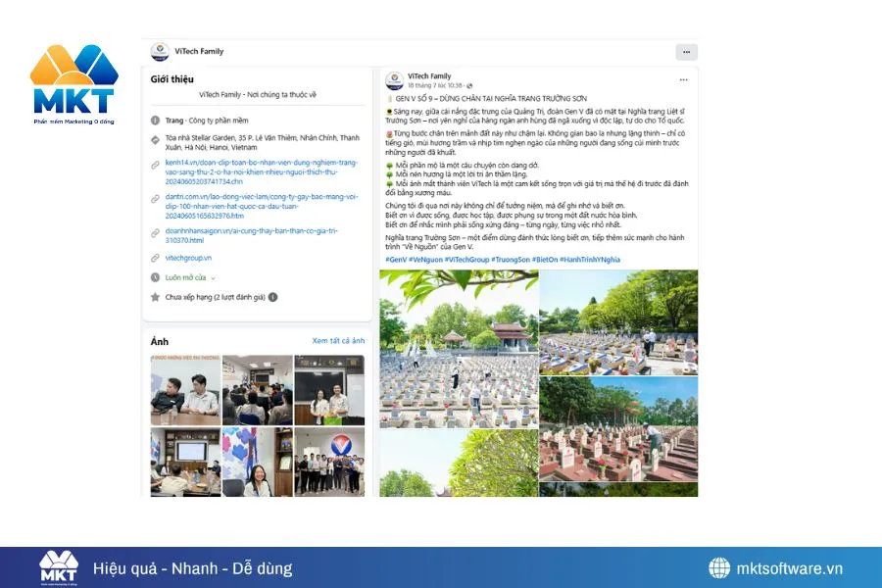Click the link icon next to the kenh14.vn URL
Screen dimensions: 882x588
(153, 167)
